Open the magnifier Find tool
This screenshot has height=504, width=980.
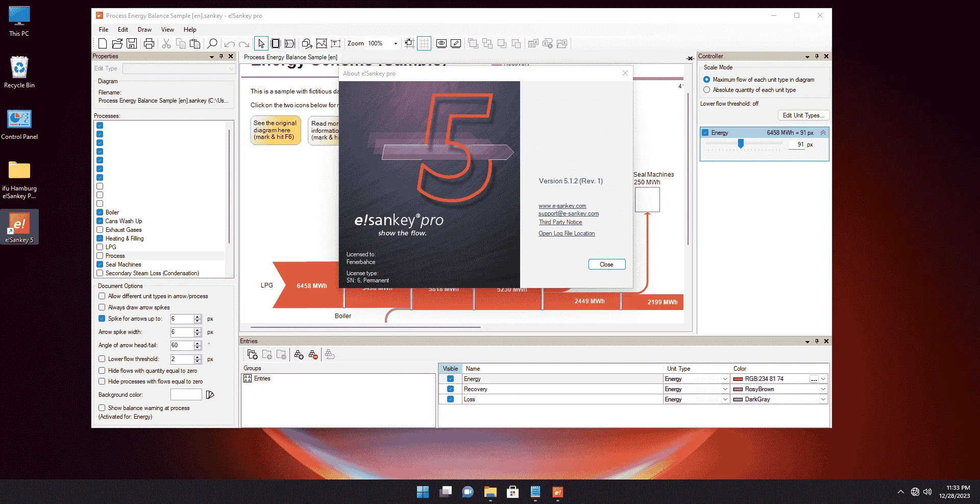tap(212, 43)
